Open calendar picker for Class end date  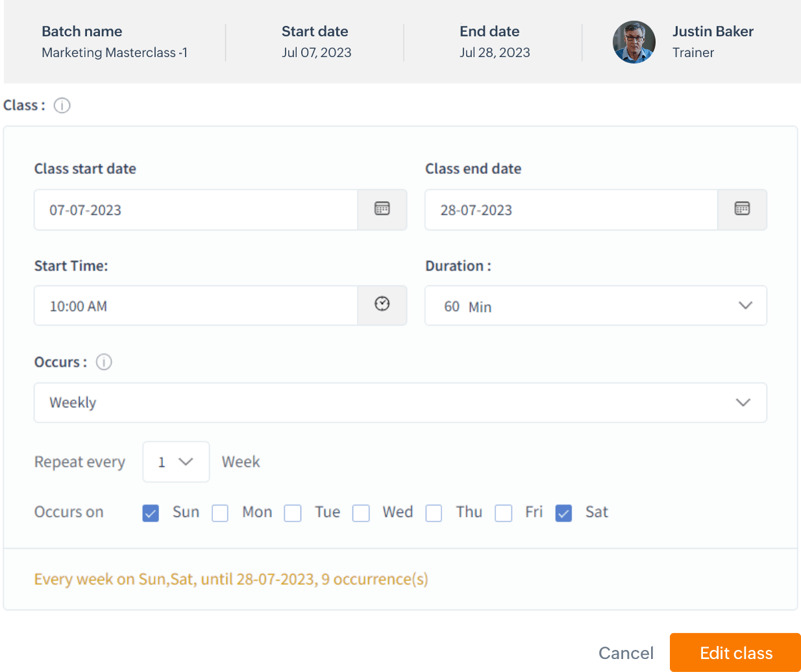coord(742,209)
